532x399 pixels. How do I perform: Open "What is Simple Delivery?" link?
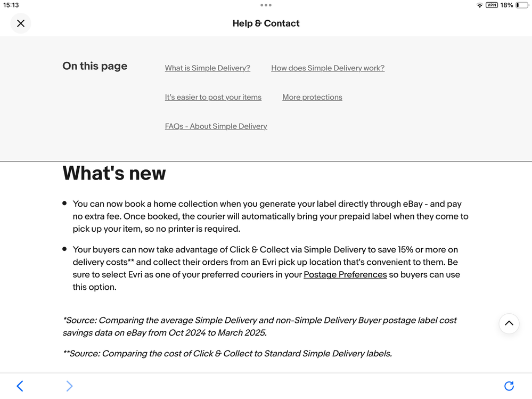[x=208, y=68]
